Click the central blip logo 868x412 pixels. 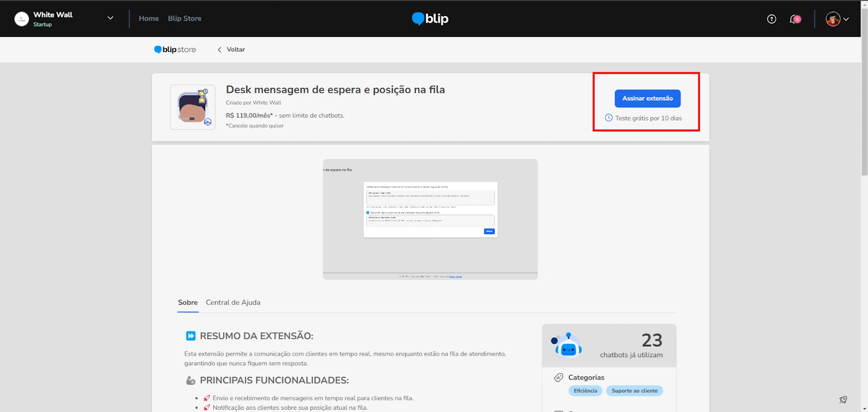pyautogui.click(x=430, y=19)
